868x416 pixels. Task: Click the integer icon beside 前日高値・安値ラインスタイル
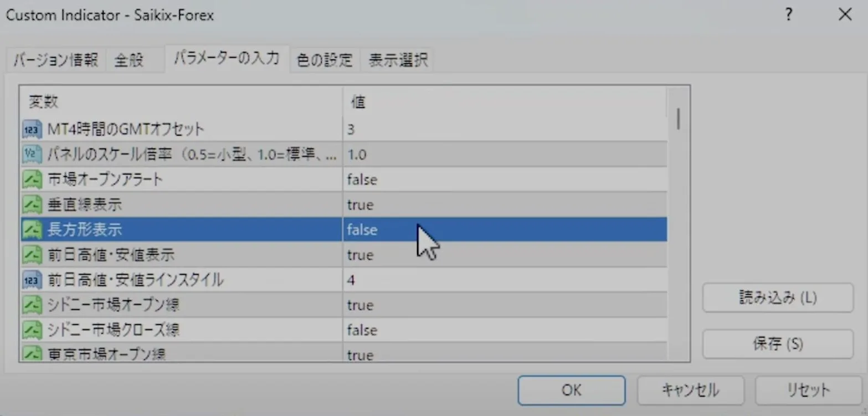[32, 280]
